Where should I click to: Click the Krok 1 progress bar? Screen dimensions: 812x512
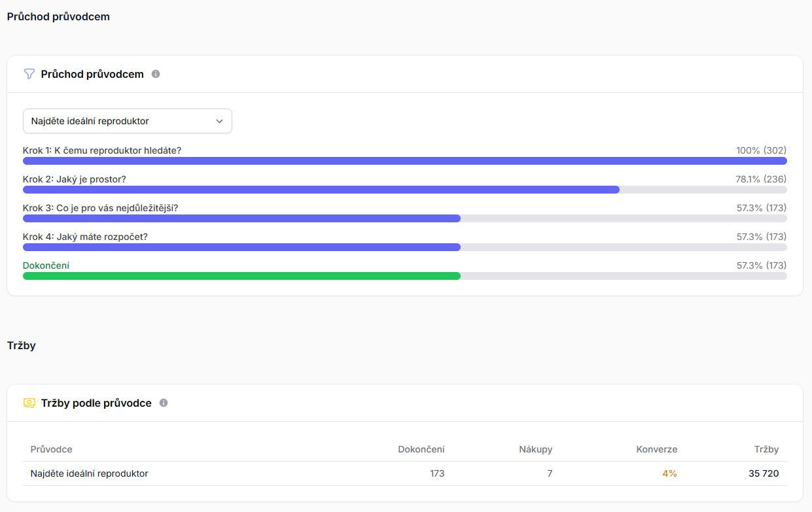click(x=405, y=161)
